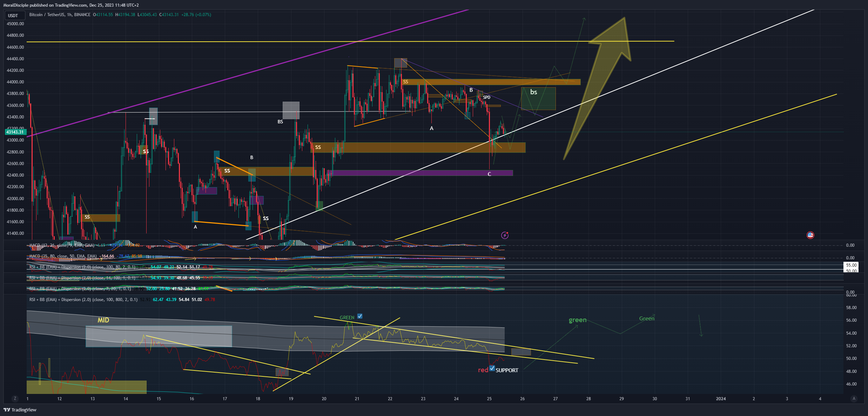The image size is (868, 416).
Task: Click the 12 date axis label
Action: (60, 399)
